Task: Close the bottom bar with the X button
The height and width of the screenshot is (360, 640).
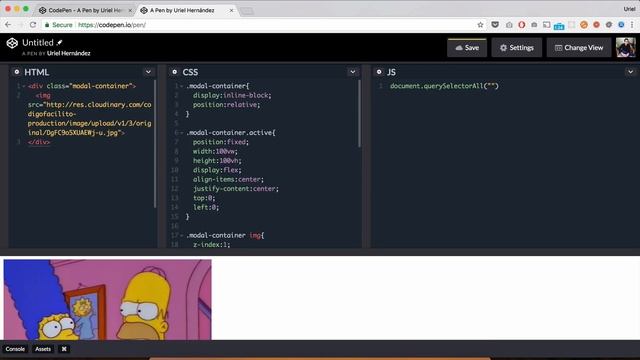Action: [64, 349]
